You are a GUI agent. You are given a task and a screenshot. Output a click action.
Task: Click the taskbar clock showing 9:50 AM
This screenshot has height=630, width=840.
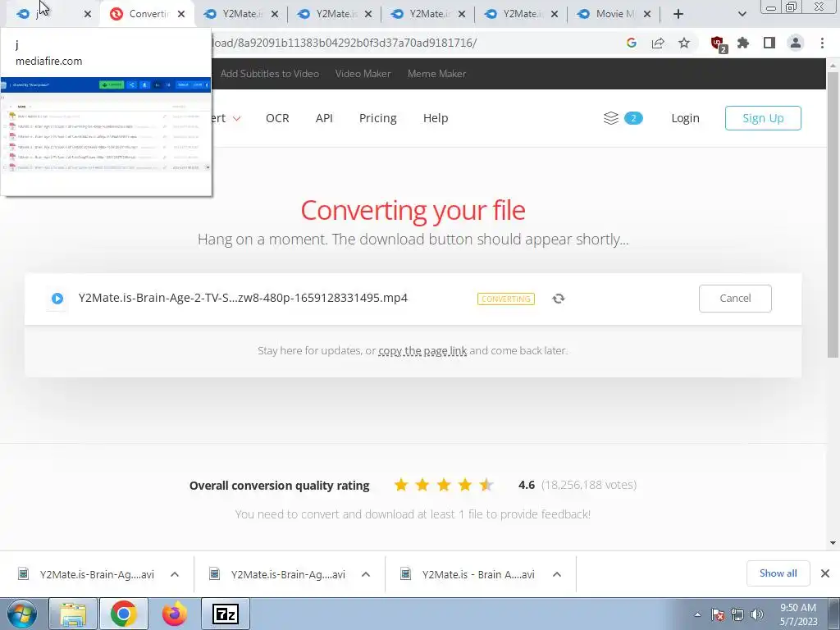click(x=798, y=614)
